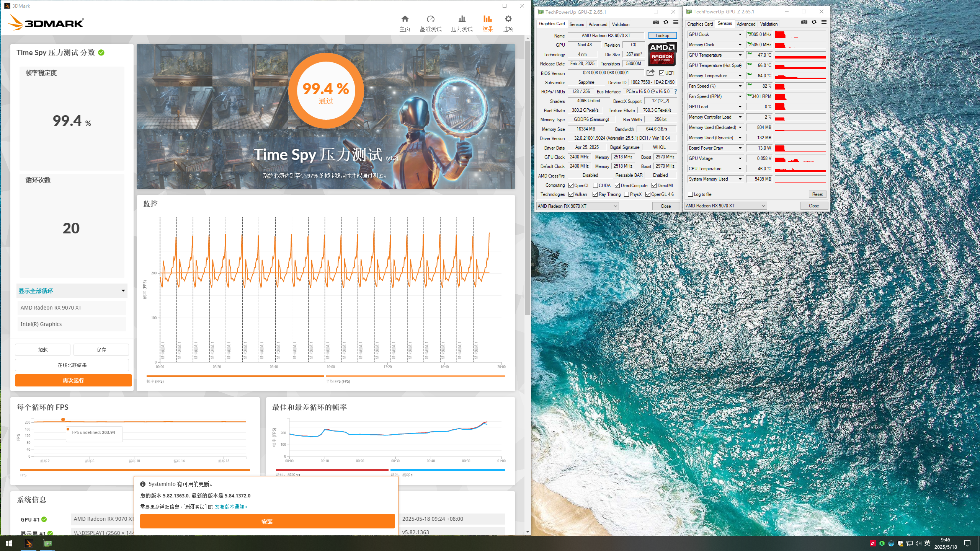
Task: Switch to Sensors tab in left GPU-Z
Action: tap(577, 24)
